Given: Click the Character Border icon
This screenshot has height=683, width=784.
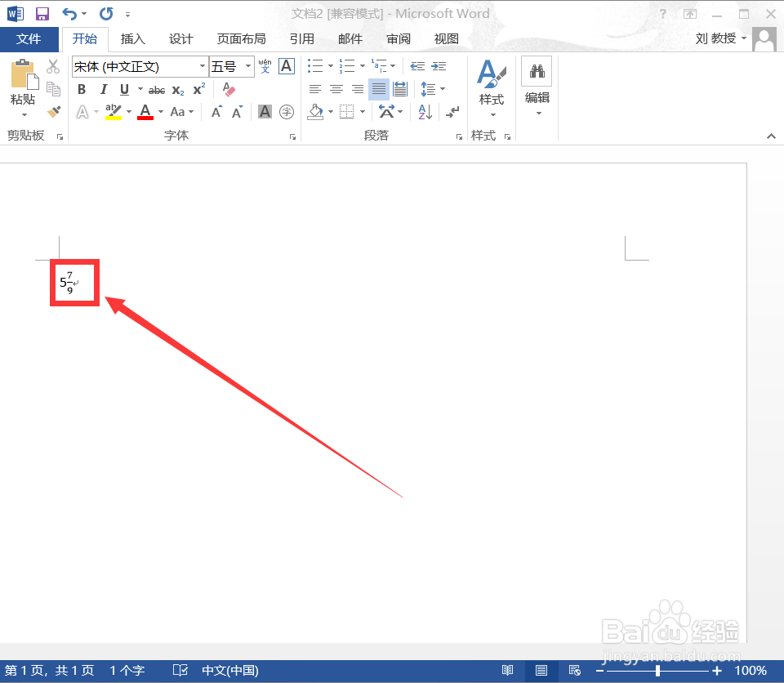Looking at the screenshot, I should [287, 66].
